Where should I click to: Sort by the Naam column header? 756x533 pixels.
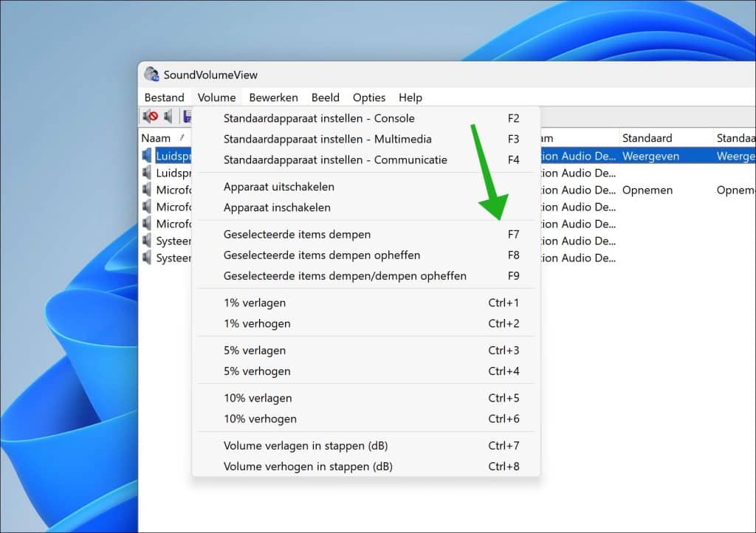[x=165, y=138]
